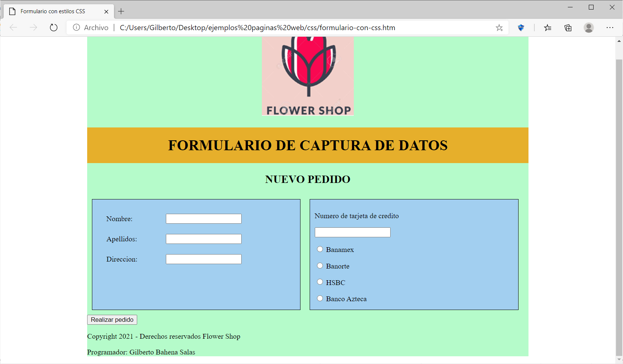Click the Apellidos input field

[x=204, y=239]
